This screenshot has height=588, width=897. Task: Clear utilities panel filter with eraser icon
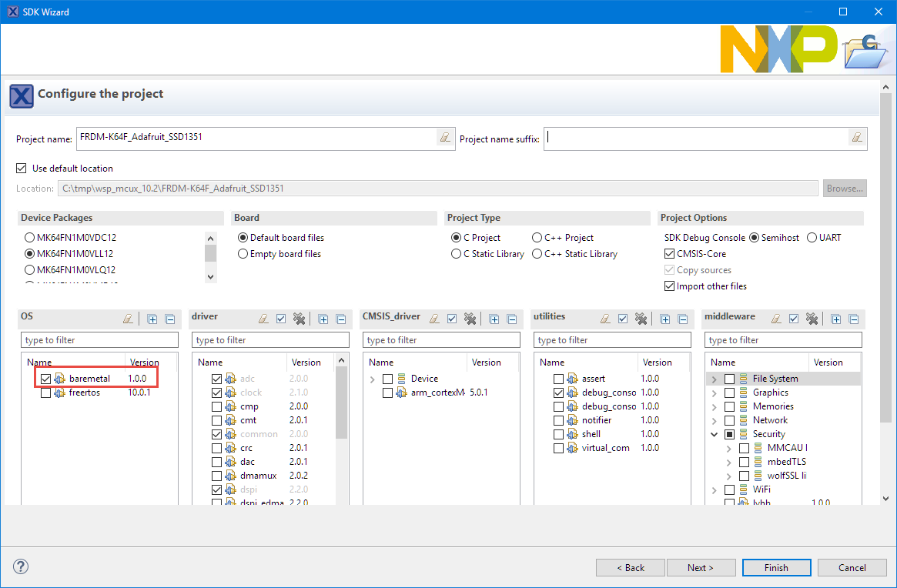(x=606, y=319)
